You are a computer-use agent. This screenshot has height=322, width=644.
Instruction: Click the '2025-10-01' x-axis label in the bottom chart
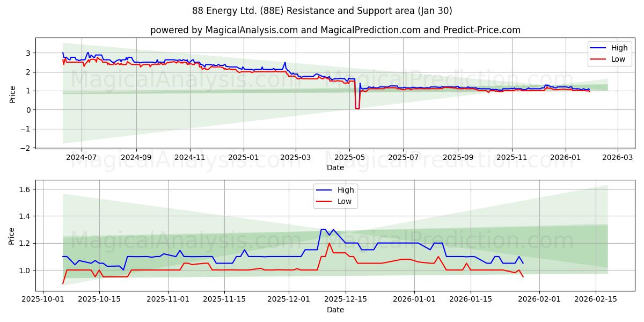43,300
